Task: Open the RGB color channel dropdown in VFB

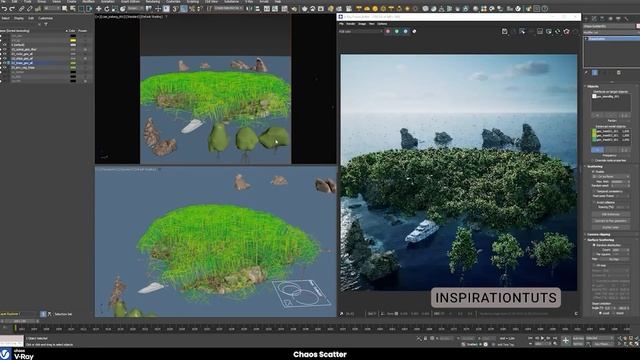Action: pos(361,31)
